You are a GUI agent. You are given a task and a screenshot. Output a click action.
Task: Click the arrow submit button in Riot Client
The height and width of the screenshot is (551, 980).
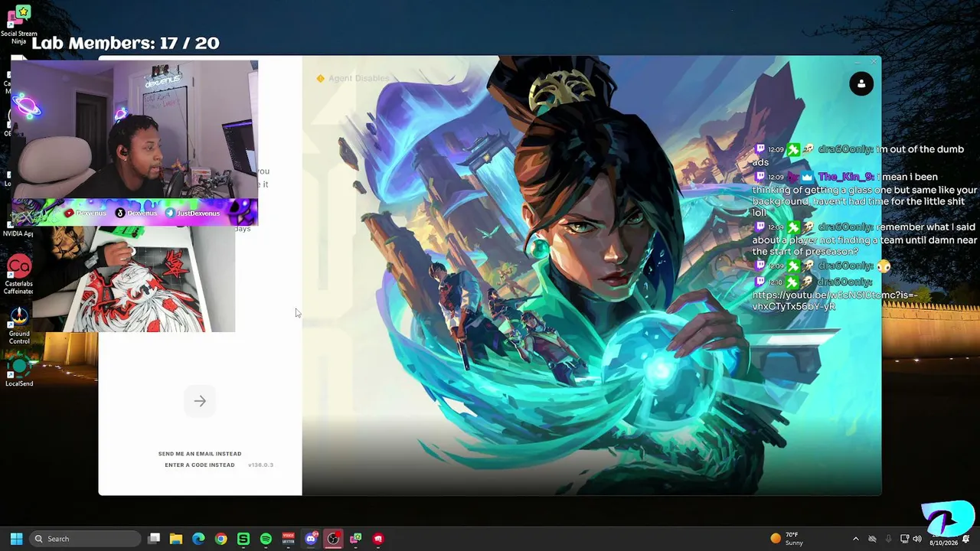(x=200, y=401)
